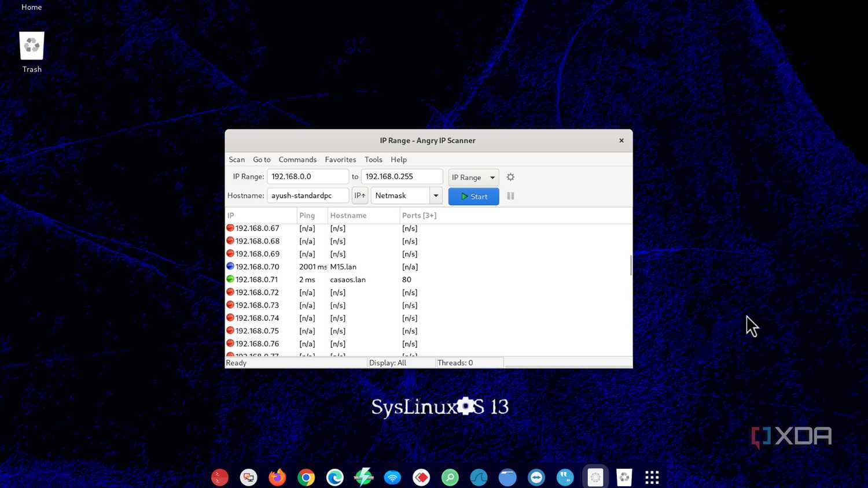868x488 pixels.
Task: Click the results list vertical scrollbar
Action: 631,265
